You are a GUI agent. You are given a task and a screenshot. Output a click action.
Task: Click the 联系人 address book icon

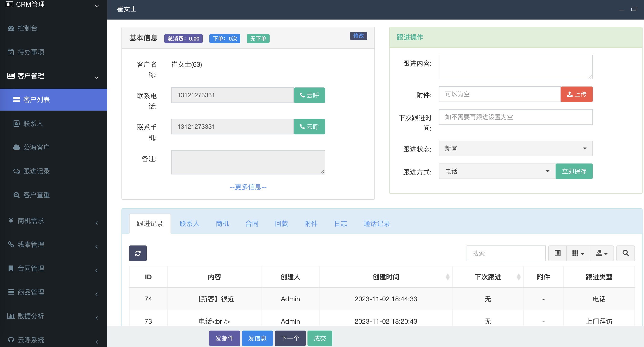click(x=16, y=123)
